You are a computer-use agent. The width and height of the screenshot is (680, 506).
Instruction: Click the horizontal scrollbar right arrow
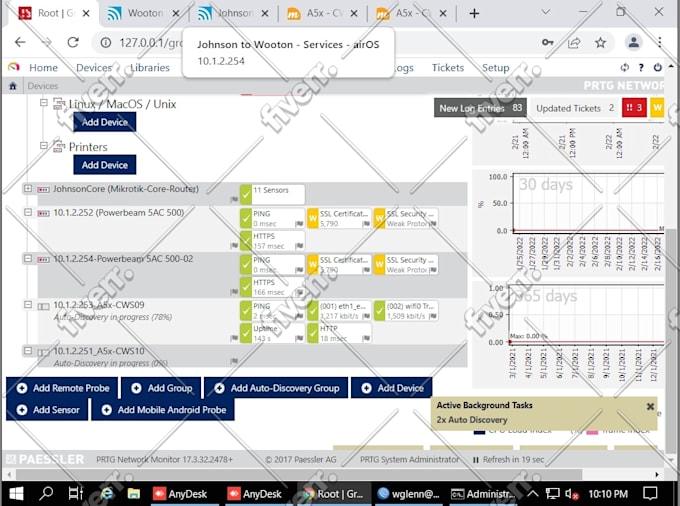coord(657,474)
